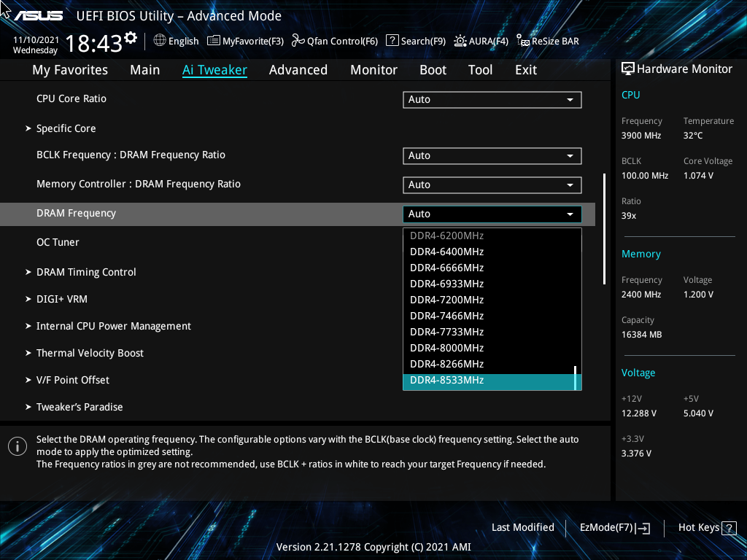Select DDR4-7200MHz option
The height and width of the screenshot is (560, 747).
click(492, 300)
